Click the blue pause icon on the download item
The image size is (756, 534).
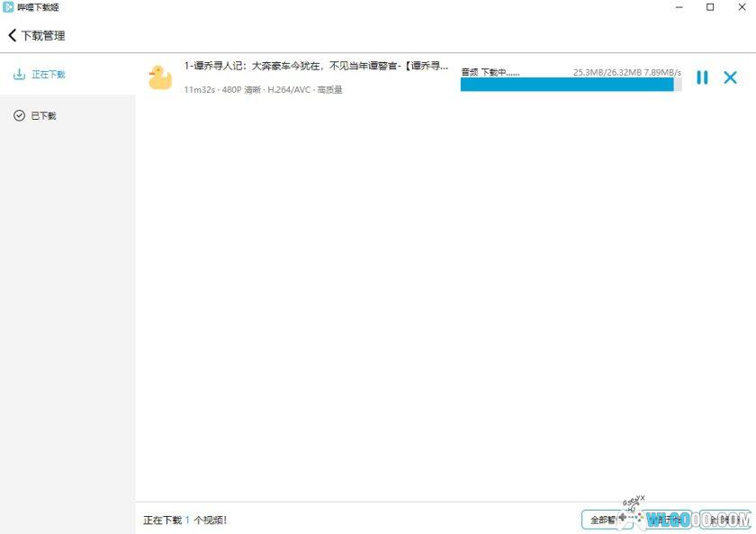click(x=703, y=77)
